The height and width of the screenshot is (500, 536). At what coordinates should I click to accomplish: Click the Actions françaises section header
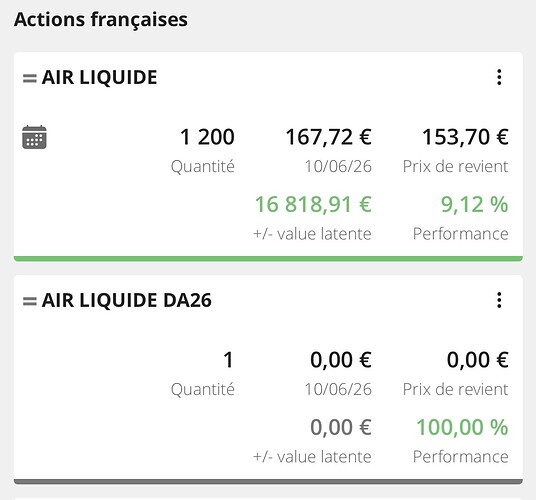tap(101, 19)
